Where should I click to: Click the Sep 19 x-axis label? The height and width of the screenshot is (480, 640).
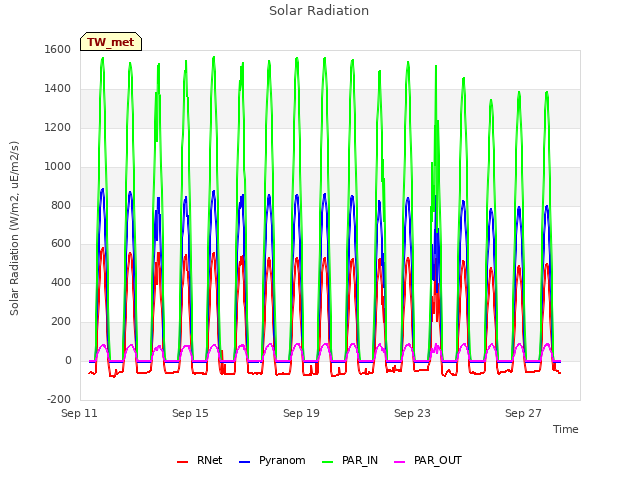click(301, 413)
